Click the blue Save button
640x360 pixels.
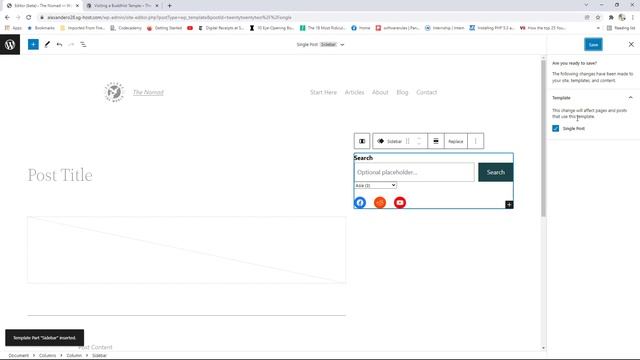(593, 44)
